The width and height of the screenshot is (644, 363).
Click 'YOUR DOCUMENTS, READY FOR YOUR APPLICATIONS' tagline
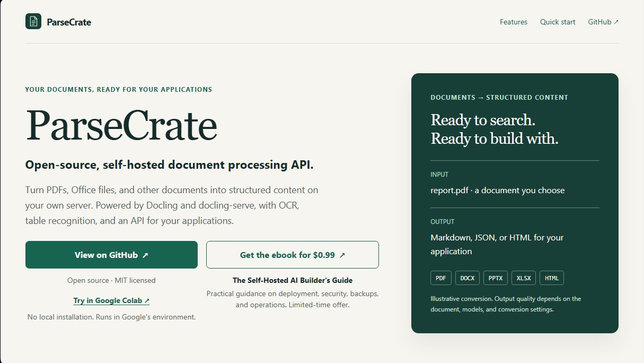tap(119, 90)
